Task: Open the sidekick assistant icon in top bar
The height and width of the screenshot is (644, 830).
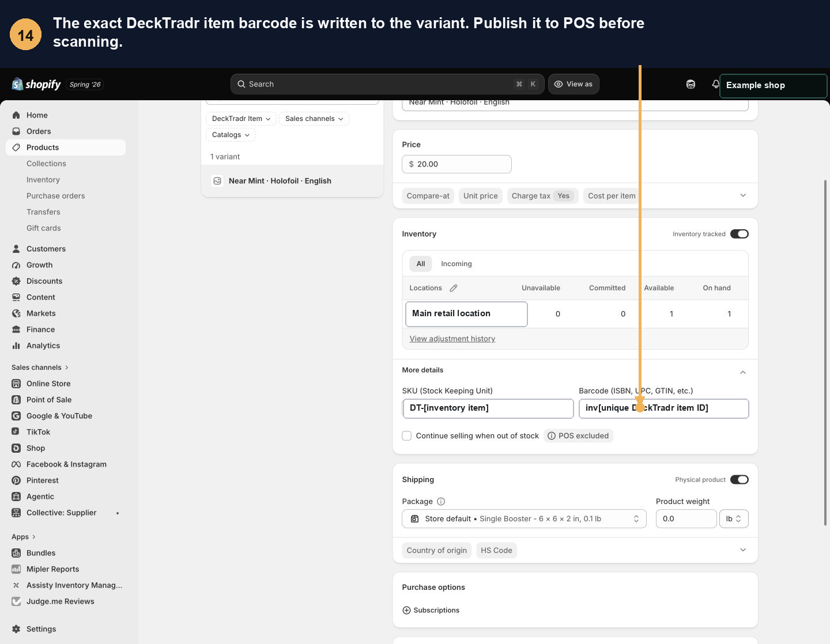Action: click(691, 84)
